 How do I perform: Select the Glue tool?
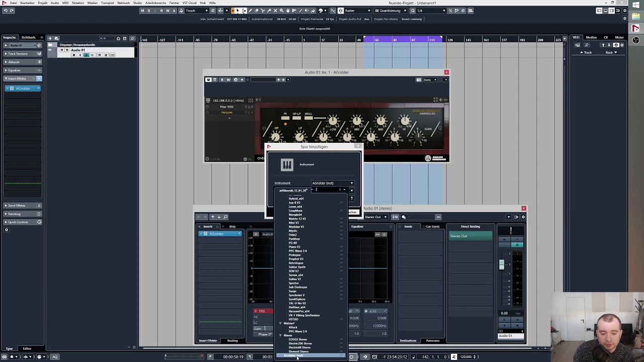pyautogui.click(x=269, y=11)
